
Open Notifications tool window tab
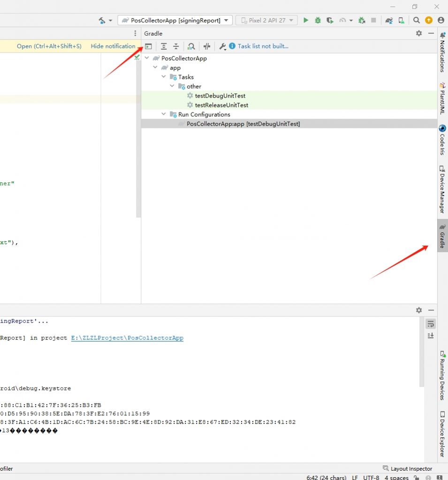pyautogui.click(x=442, y=52)
